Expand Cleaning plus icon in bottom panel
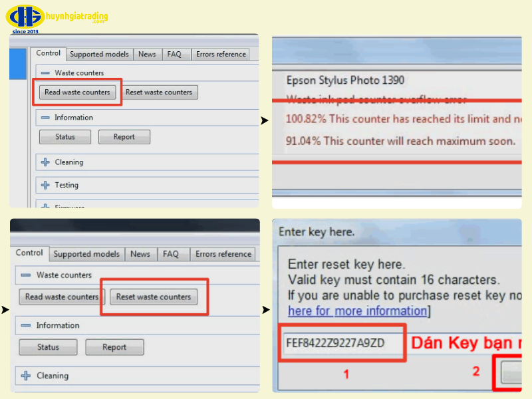 [x=26, y=376]
